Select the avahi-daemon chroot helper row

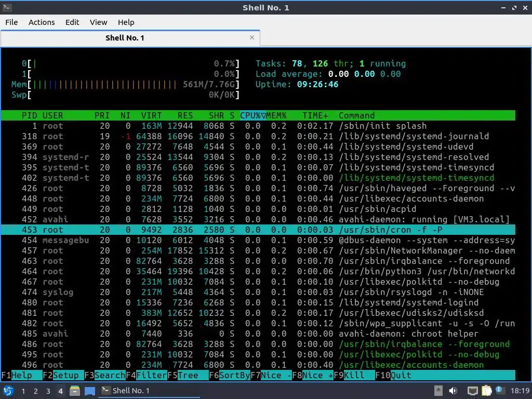pyautogui.click(x=258, y=334)
